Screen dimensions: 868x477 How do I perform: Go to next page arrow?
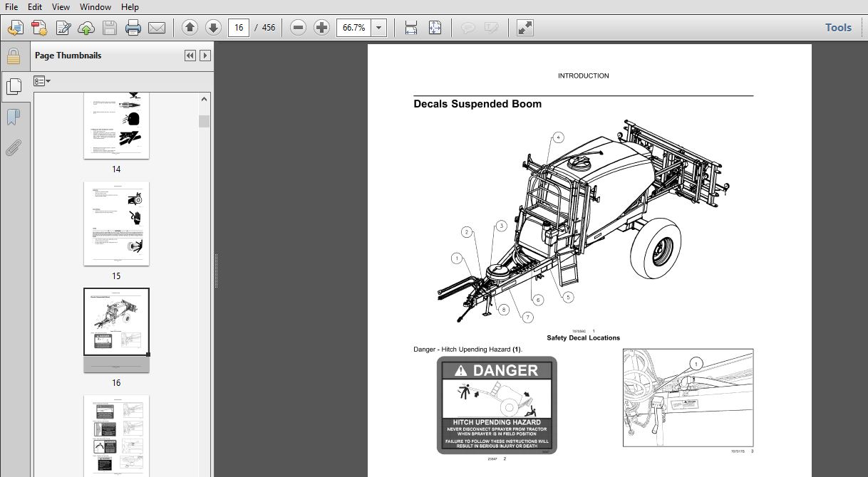[213, 28]
